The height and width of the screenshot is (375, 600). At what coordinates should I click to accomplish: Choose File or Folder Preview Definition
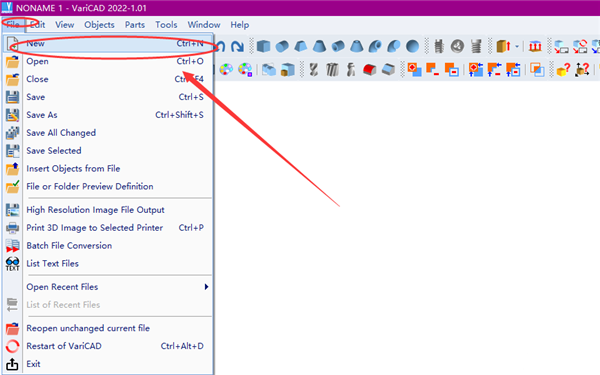(108, 186)
